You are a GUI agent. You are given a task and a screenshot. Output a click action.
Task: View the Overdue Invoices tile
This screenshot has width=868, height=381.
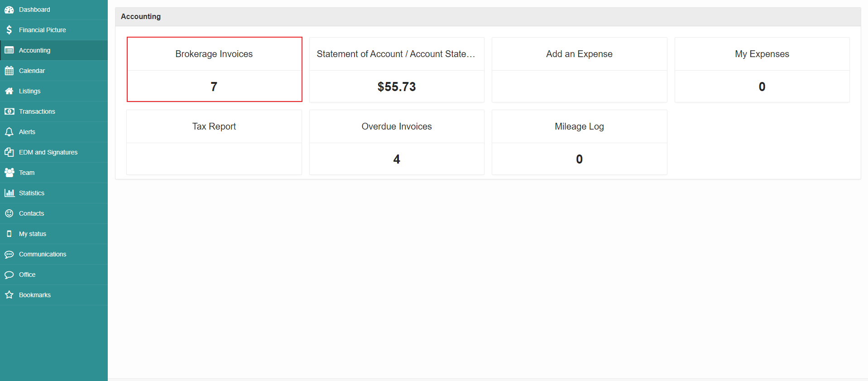click(397, 142)
